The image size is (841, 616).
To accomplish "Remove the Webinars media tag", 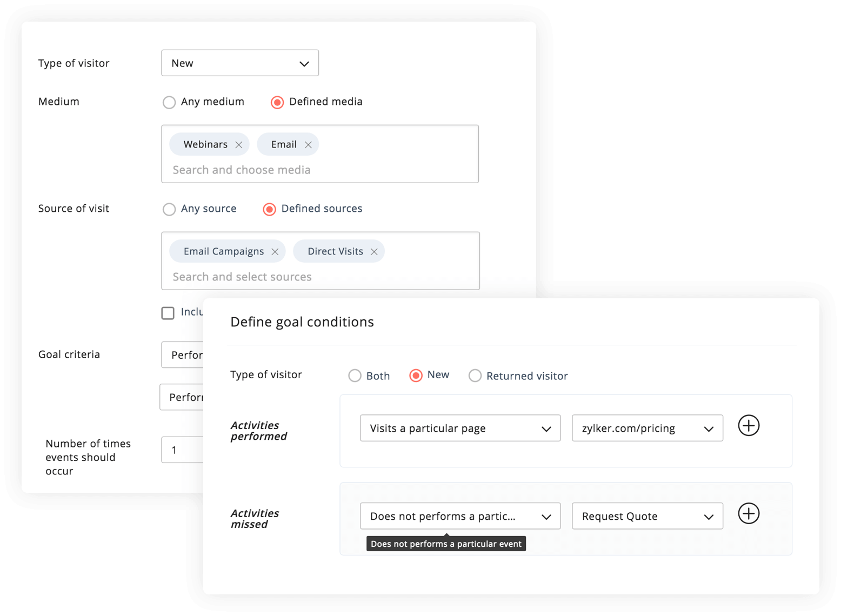I will point(238,145).
